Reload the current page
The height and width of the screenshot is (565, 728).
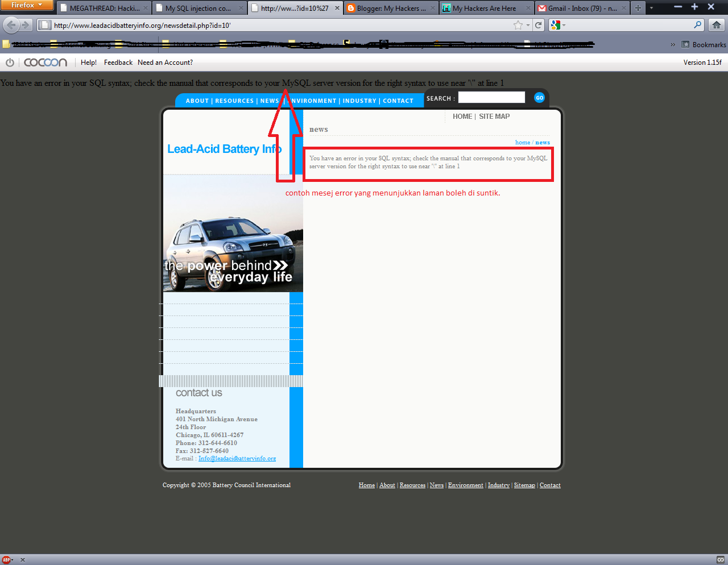point(539,25)
